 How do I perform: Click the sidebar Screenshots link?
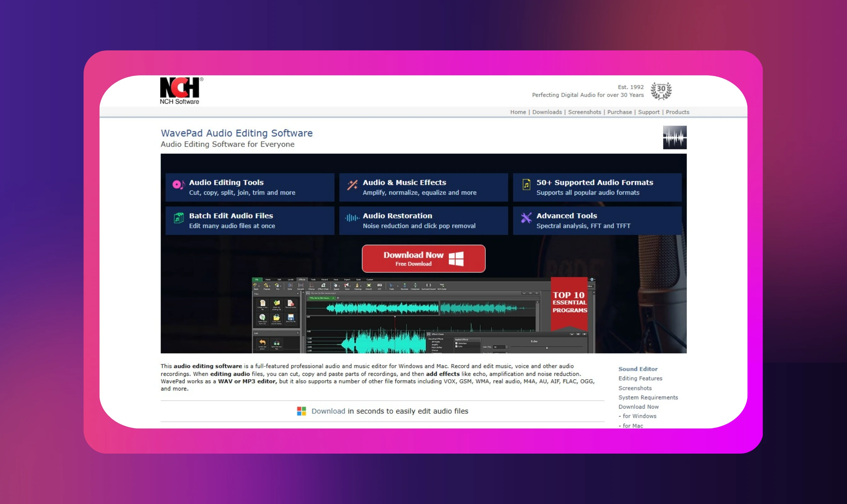click(635, 388)
